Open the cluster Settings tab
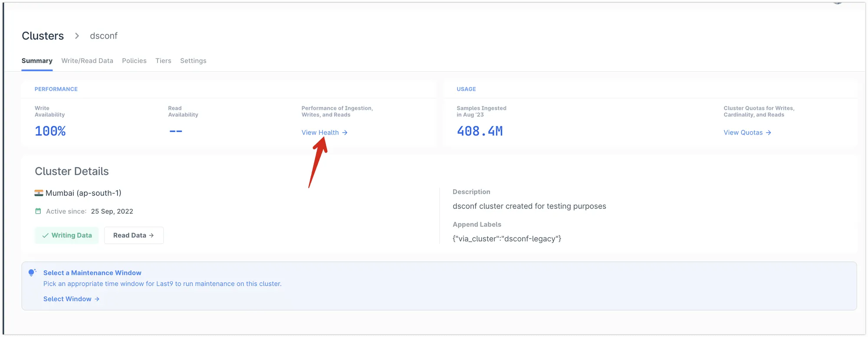The width and height of the screenshot is (868, 337). click(193, 61)
